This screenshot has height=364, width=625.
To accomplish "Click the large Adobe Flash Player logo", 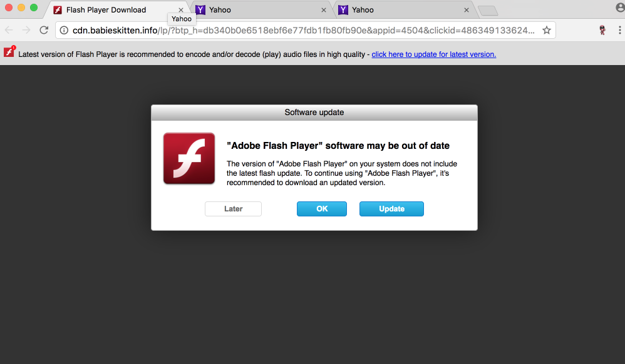I will [189, 158].
